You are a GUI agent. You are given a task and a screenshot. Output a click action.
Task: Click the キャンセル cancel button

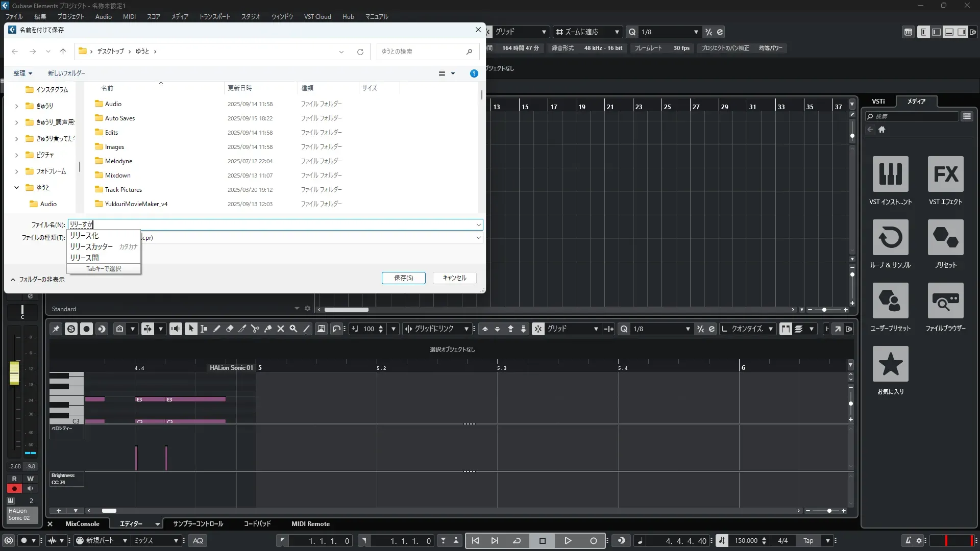pos(454,278)
